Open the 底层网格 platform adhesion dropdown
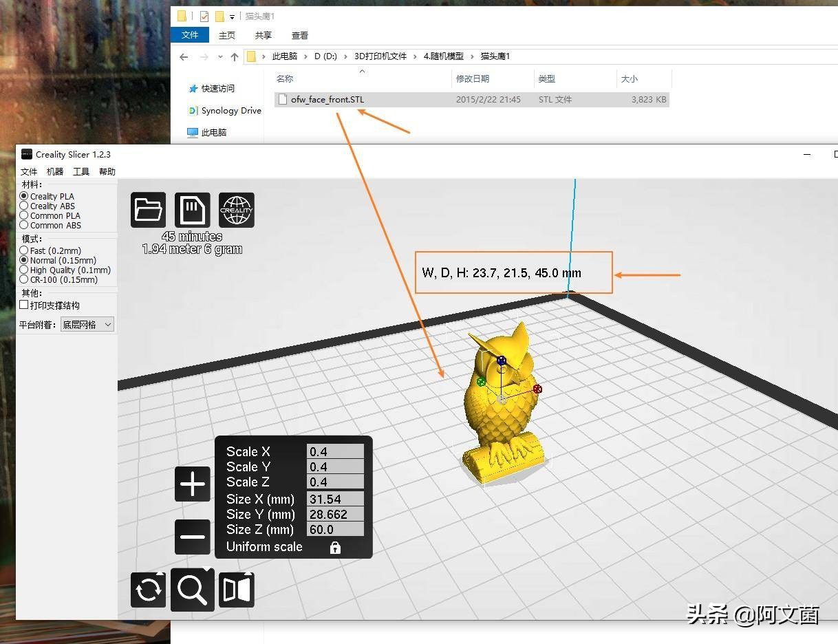Image resolution: width=838 pixels, height=644 pixels. [x=87, y=324]
